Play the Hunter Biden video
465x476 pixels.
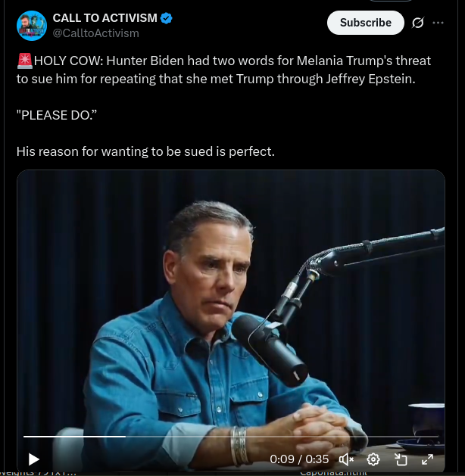coord(33,459)
